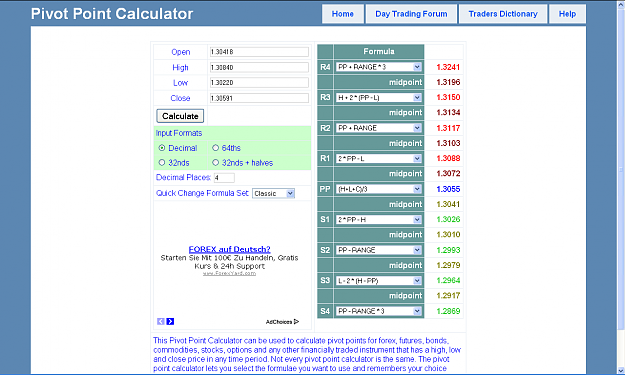Open the R4 formula dropdown
The height and width of the screenshot is (375, 625).
click(x=379, y=67)
